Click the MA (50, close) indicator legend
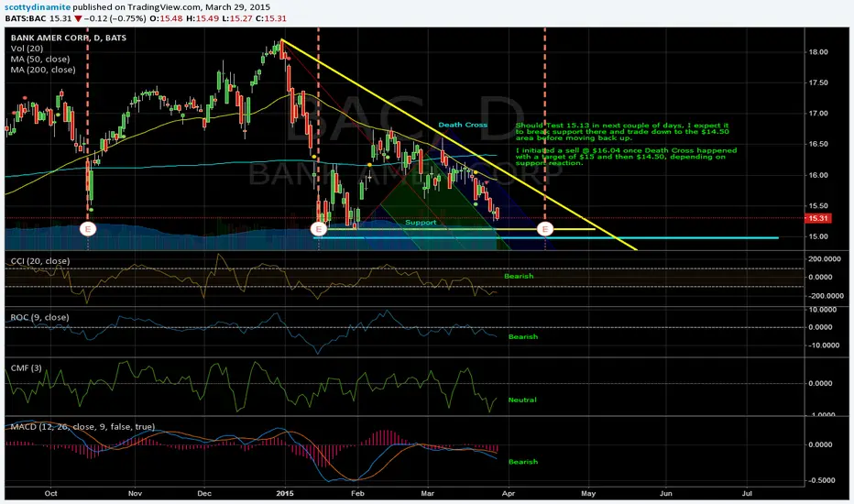854x504 pixels. [40, 59]
